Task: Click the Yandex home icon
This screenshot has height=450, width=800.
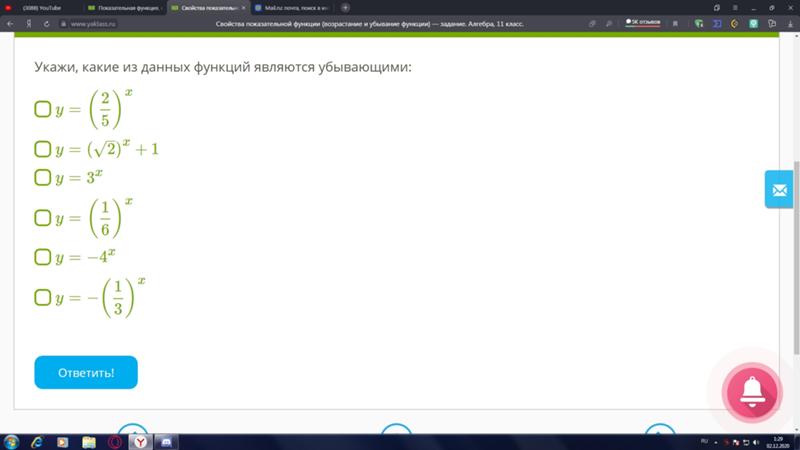Action: pos(29,24)
